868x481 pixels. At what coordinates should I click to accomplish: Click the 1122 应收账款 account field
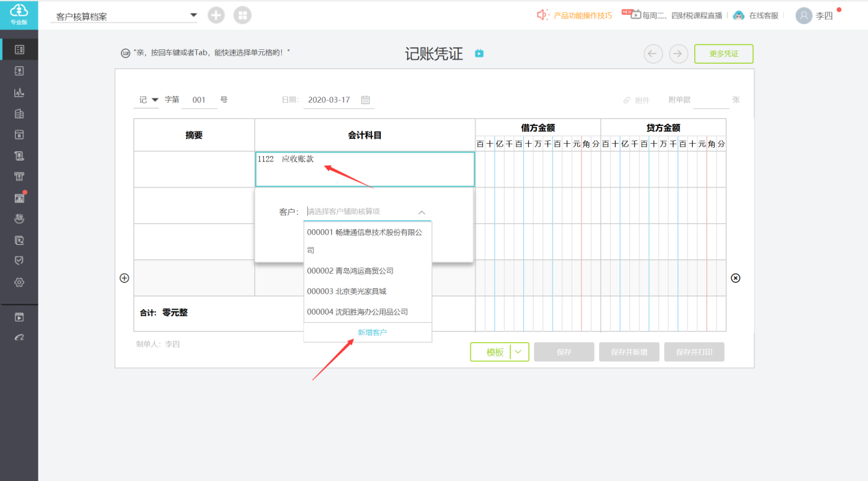point(364,168)
